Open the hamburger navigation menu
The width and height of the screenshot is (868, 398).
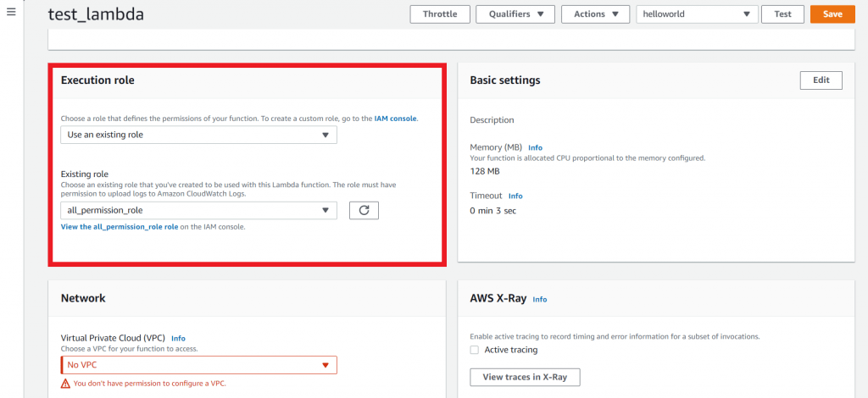(11, 13)
